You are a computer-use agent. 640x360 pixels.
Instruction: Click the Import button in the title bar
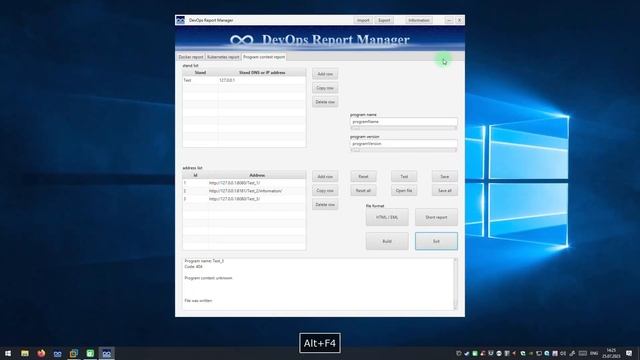click(x=363, y=20)
